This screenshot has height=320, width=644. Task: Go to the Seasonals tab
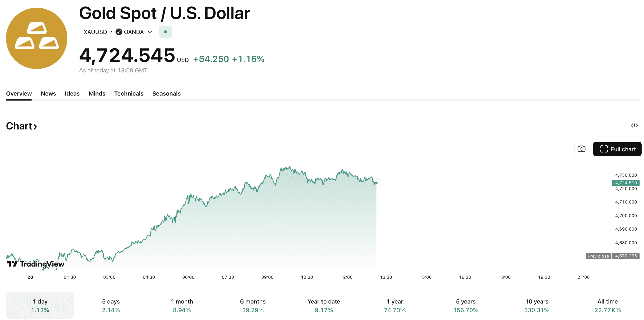[166, 94]
